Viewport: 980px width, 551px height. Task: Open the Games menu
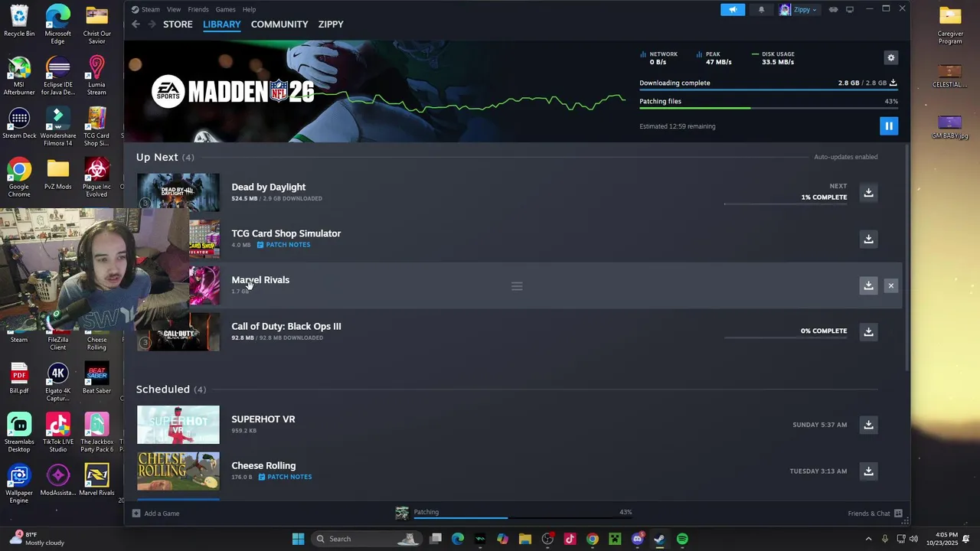point(225,9)
